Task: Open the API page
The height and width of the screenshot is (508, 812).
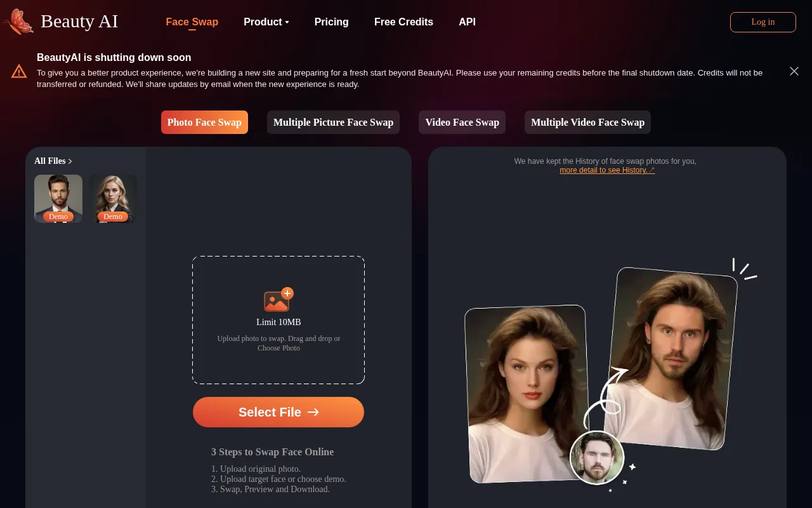Action: tap(467, 22)
